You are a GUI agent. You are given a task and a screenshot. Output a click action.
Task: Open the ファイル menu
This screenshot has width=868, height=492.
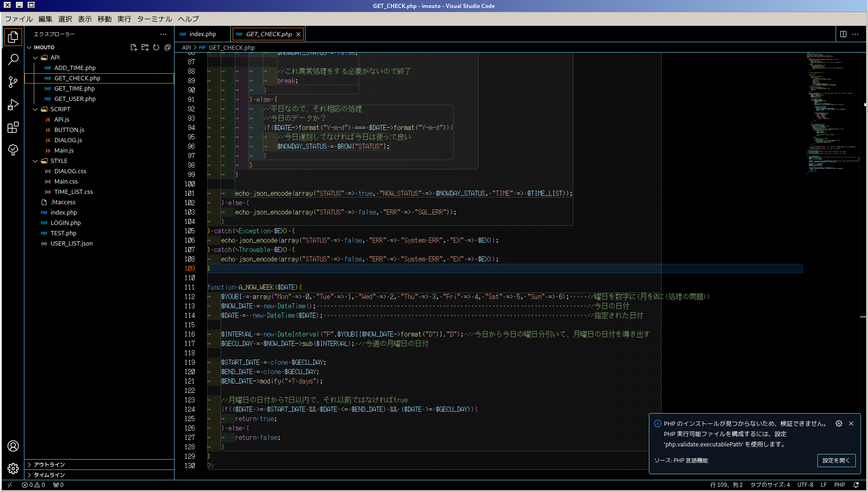19,19
